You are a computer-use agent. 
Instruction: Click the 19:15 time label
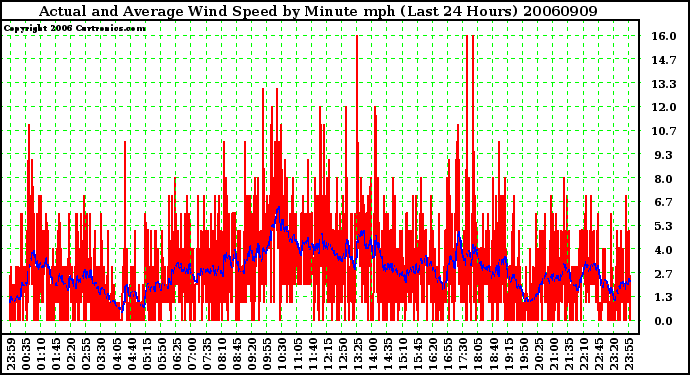(x=508, y=354)
